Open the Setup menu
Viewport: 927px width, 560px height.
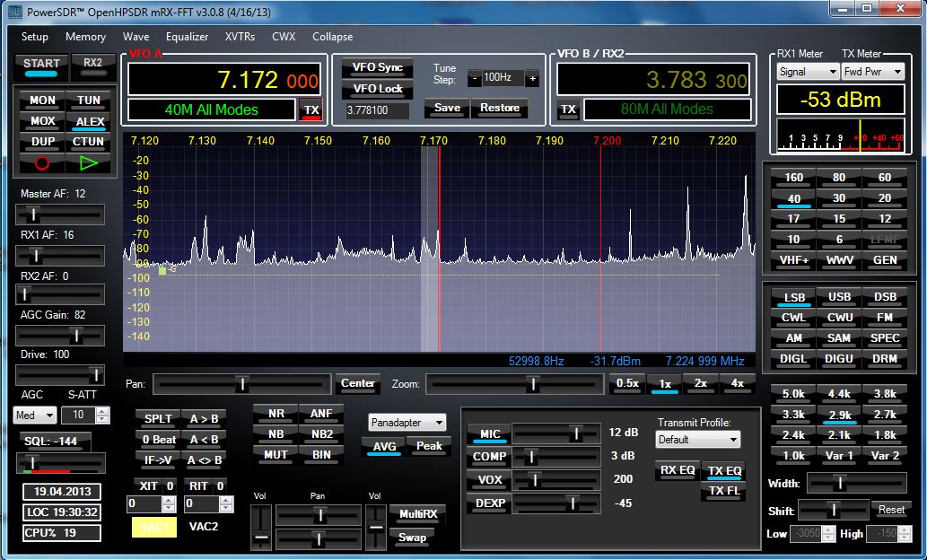click(33, 37)
